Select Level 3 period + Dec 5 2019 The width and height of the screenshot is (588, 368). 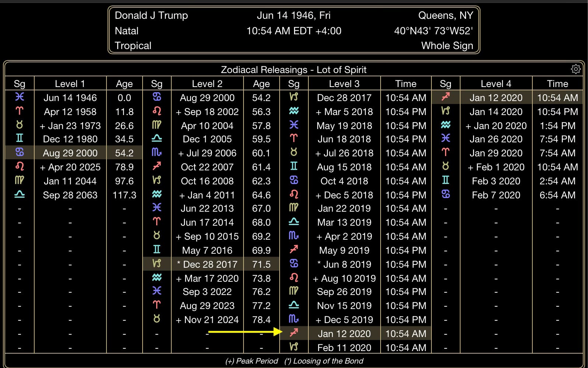click(x=344, y=320)
